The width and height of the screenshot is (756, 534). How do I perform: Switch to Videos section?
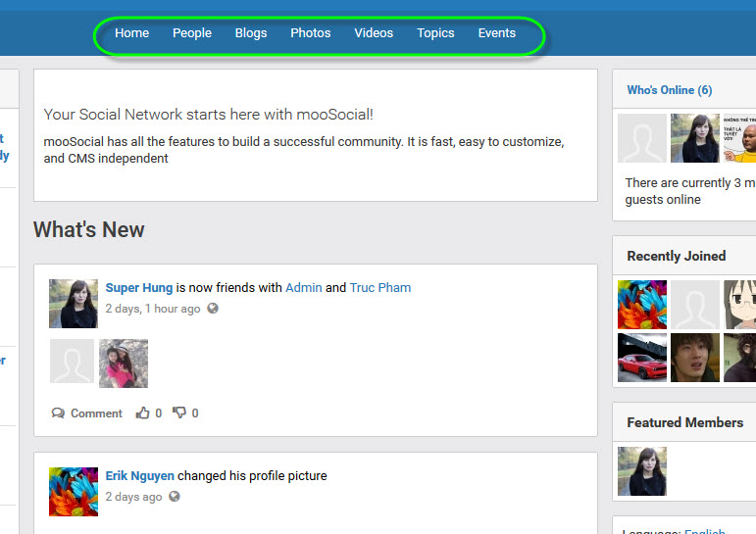[374, 33]
